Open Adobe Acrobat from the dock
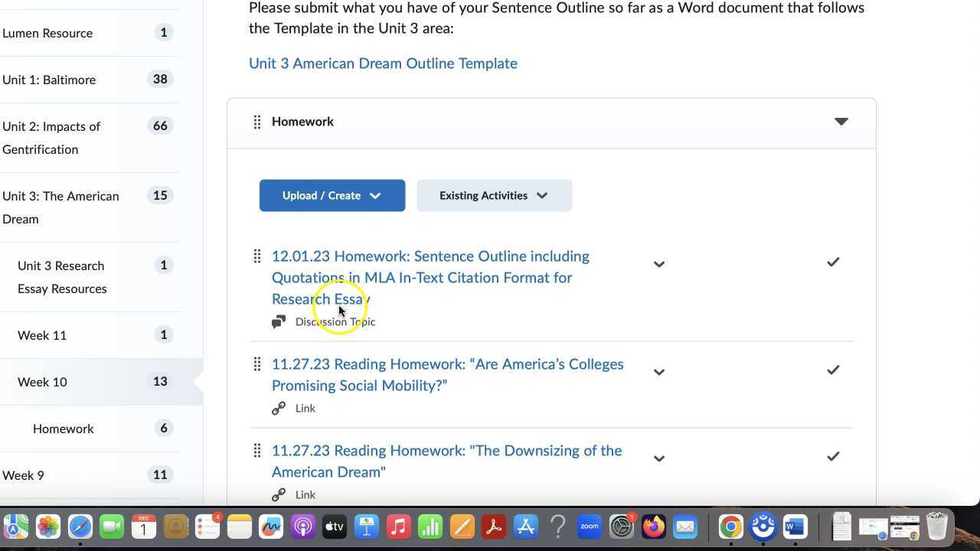 point(494,527)
